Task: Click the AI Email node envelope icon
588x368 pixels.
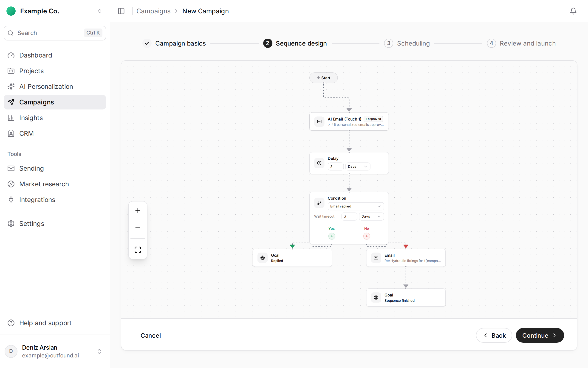Action: (x=319, y=122)
